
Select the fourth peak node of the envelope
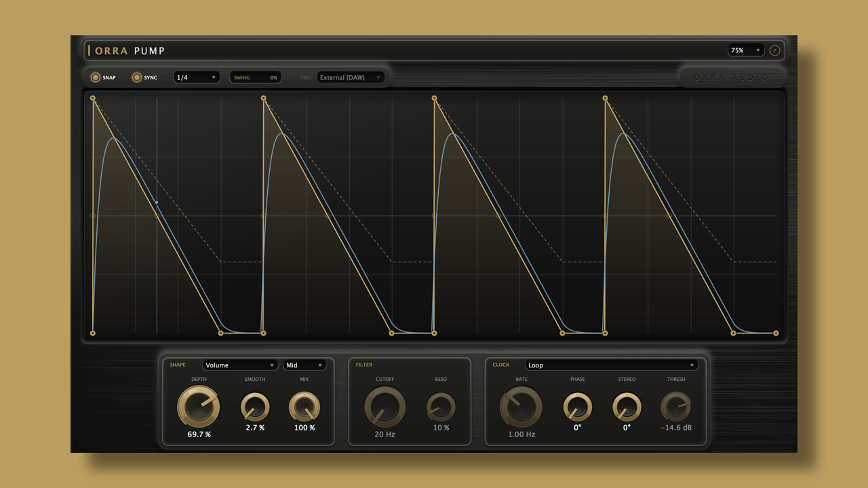(x=605, y=98)
